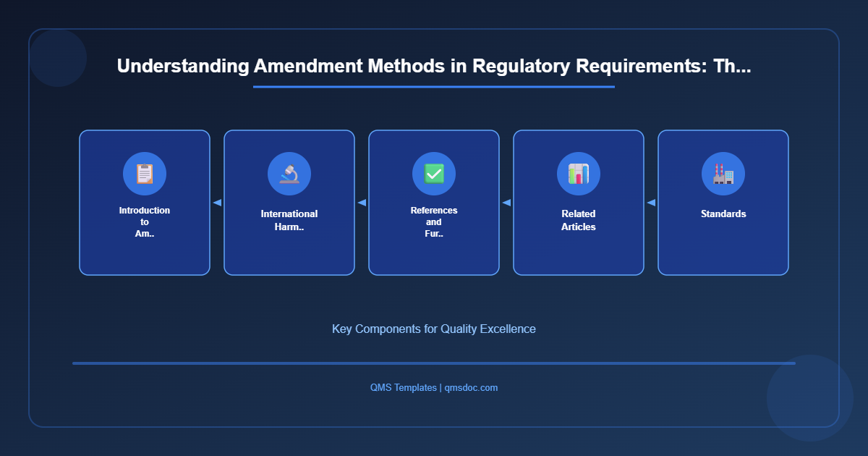The height and width of the screenshot is (456, 868).
Task: Click the 'Key Components for Quality Excellence' subtitle
Action: click(x=434, y=329)
